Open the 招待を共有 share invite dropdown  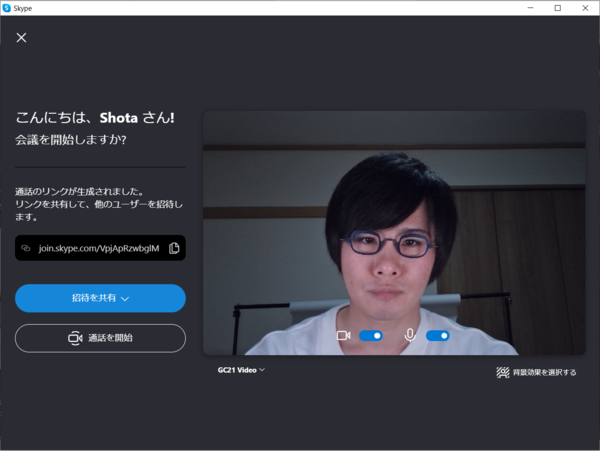point(100,298)
